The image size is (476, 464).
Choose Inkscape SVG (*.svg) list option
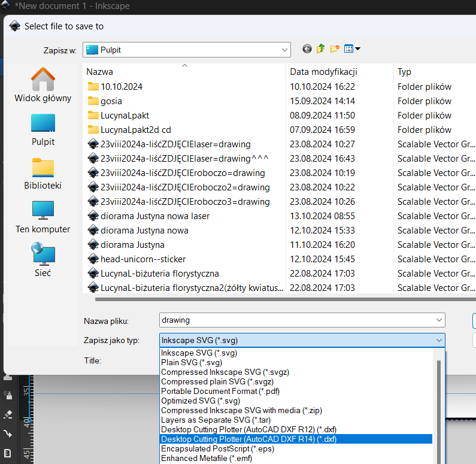(x=296, y=353)
